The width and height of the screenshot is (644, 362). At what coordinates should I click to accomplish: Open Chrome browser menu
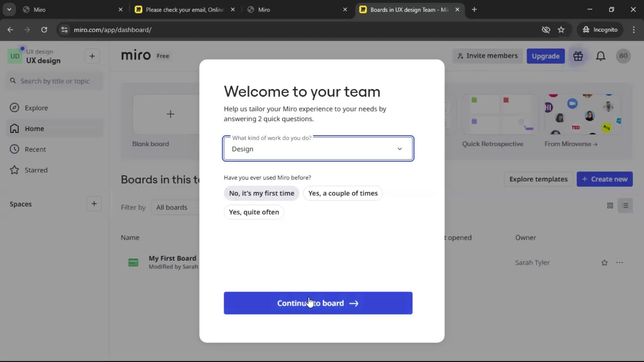(634, 30)
